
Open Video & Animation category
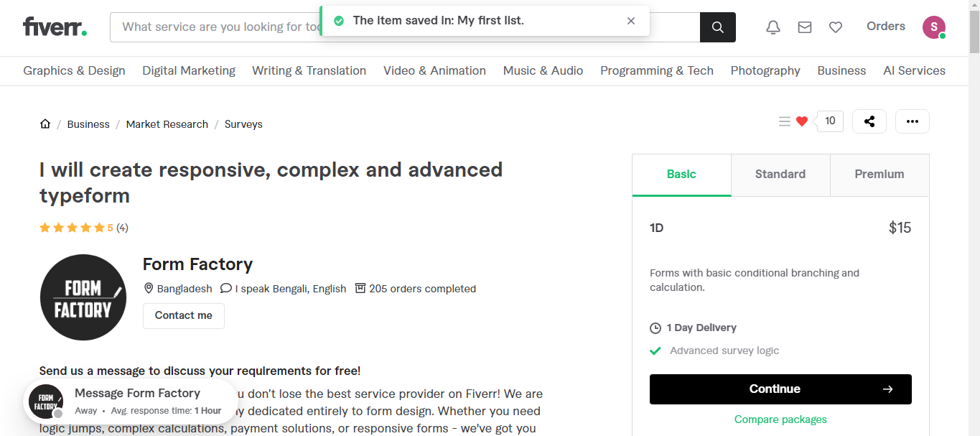(434, 70)
